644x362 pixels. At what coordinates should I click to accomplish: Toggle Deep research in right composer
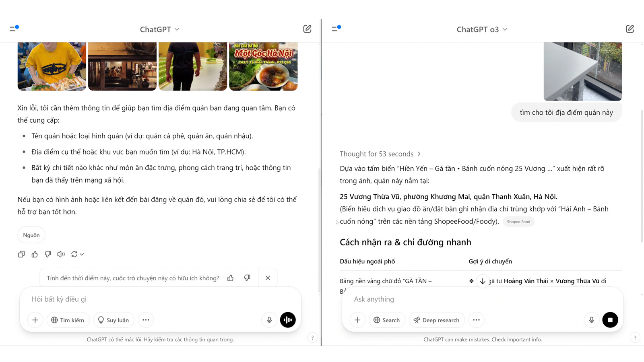(x=437, y=320)
